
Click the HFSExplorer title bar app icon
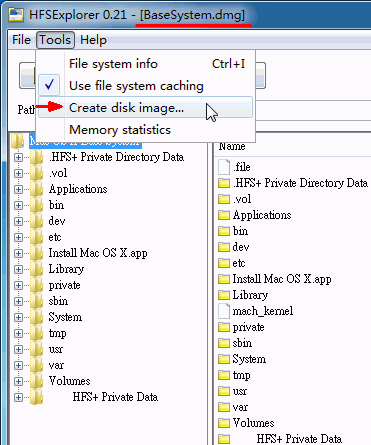(16, 15)
